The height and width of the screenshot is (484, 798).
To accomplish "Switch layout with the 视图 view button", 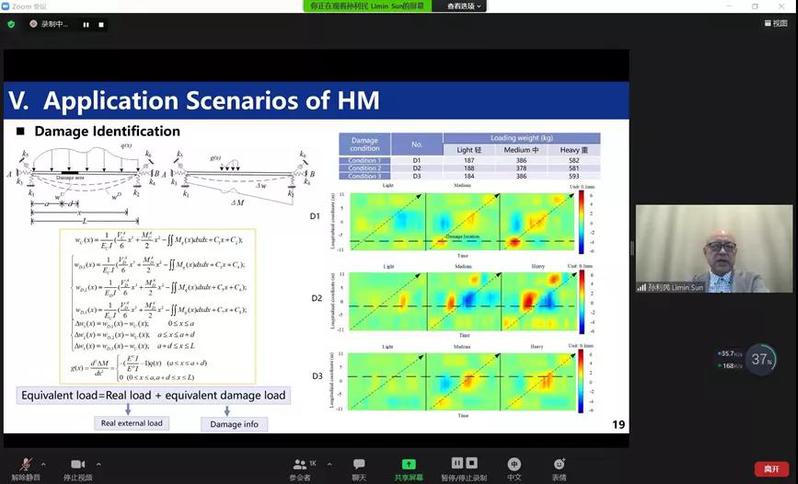I will pos(775,23).
